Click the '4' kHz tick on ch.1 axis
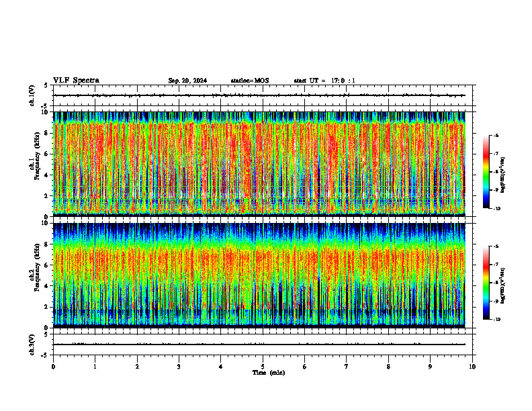 46,175
